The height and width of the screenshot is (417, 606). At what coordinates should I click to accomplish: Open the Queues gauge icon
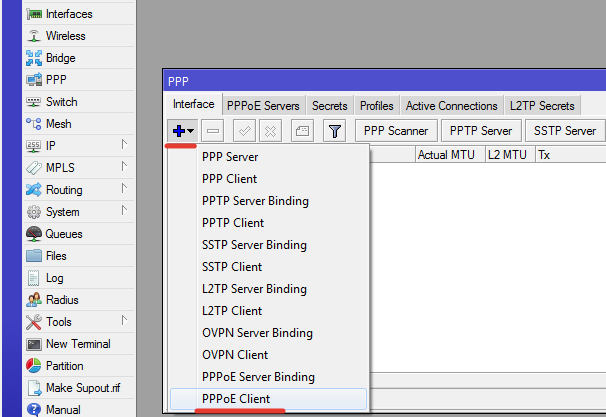[34, 234]
